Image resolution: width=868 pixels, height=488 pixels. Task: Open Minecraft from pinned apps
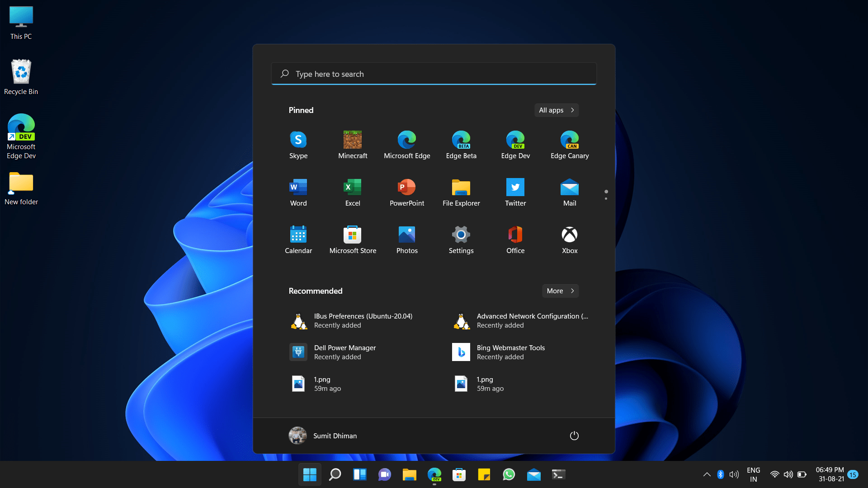click(352, 145)
